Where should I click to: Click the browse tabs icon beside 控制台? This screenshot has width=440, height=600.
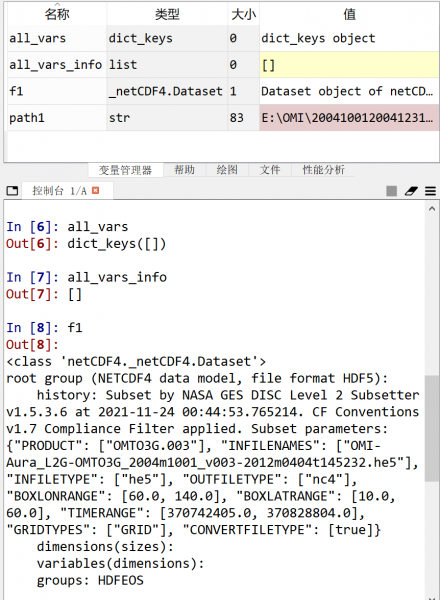click(12, 190)
